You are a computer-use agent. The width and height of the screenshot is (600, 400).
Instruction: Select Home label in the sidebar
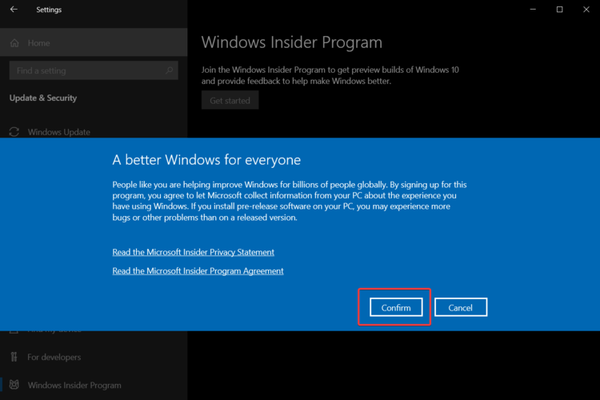pyautogui.click(x=39, y=44)
